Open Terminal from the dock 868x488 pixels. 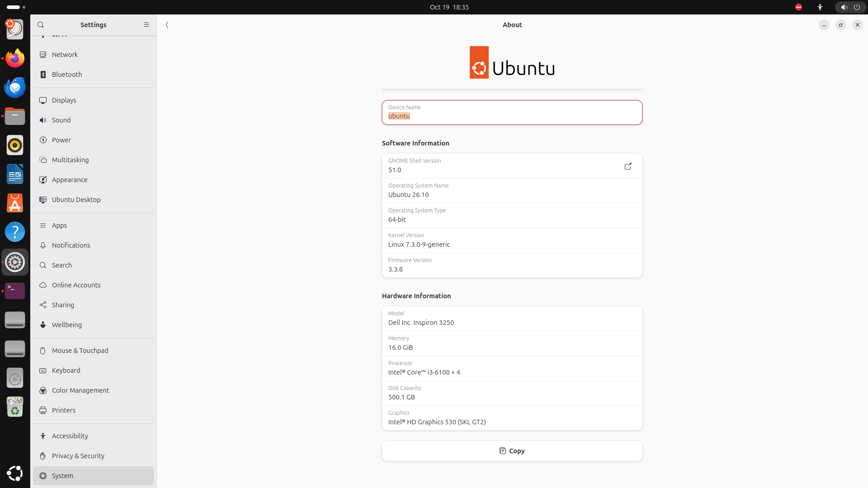click(15, 291)
